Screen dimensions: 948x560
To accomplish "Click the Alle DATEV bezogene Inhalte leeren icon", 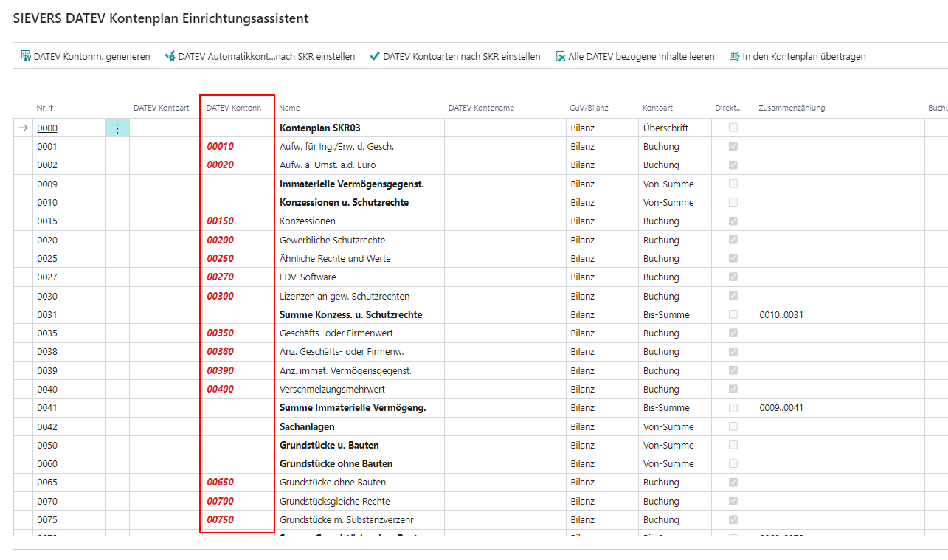I will click(x=561, y=56).
